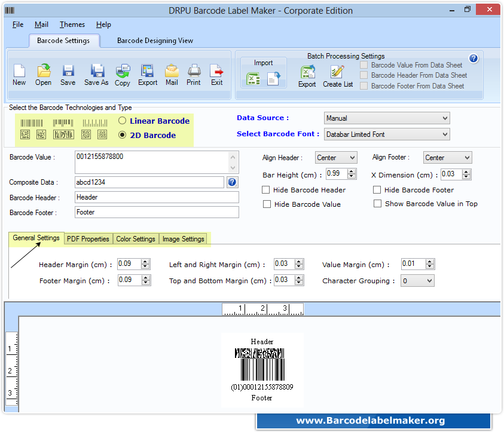This screenshot has height=432, width=504.
Task: Open the Color Settings tab
Action: click(136, 239)
